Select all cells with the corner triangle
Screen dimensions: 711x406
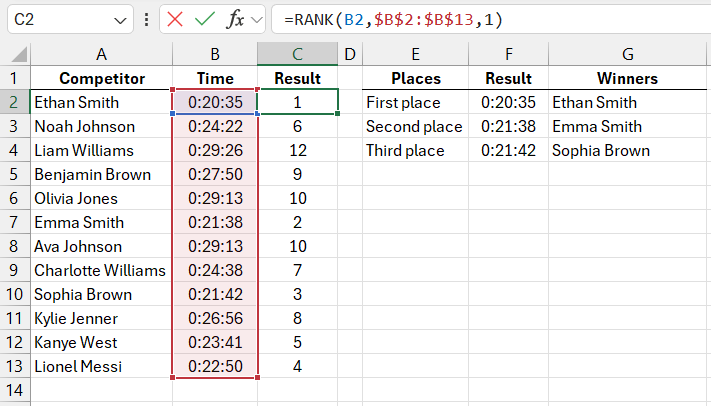pyautogui.click(x=19, y=54)
